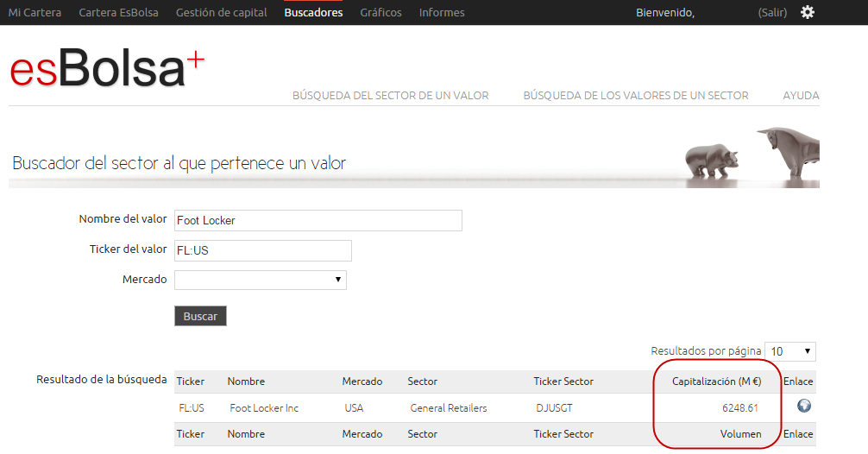Click the 6248.61 capitalization value

point(740,408)
